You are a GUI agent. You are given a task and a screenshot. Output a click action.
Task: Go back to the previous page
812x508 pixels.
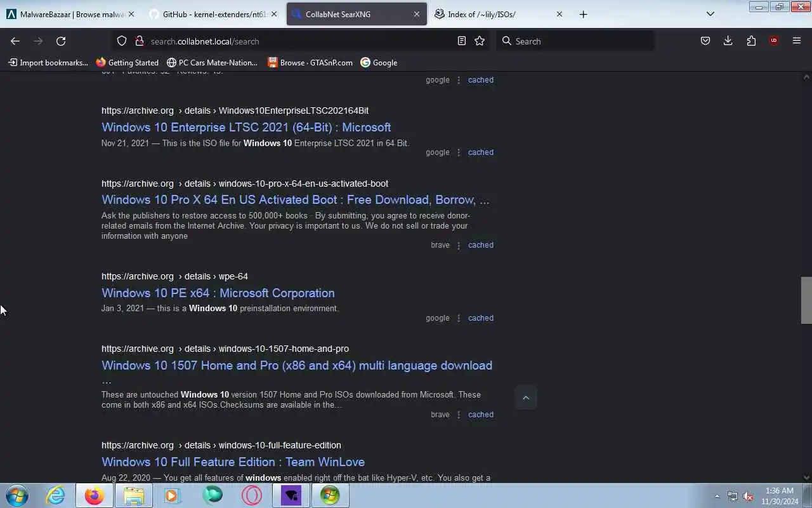(15, 41)
